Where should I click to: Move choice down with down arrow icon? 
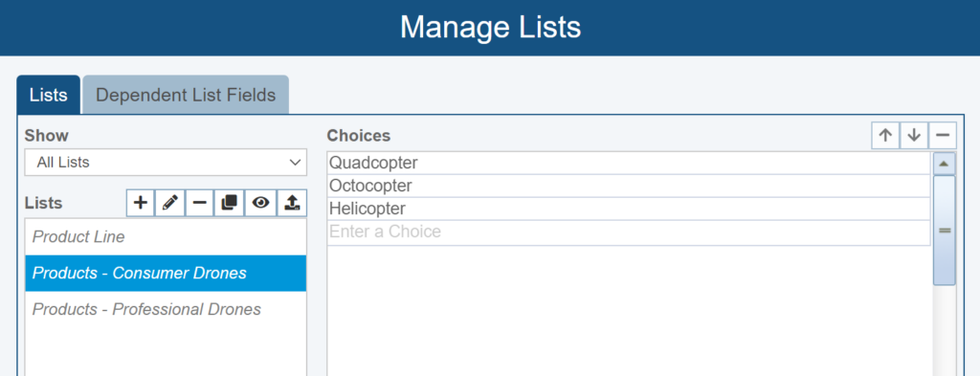pos(914,136)
